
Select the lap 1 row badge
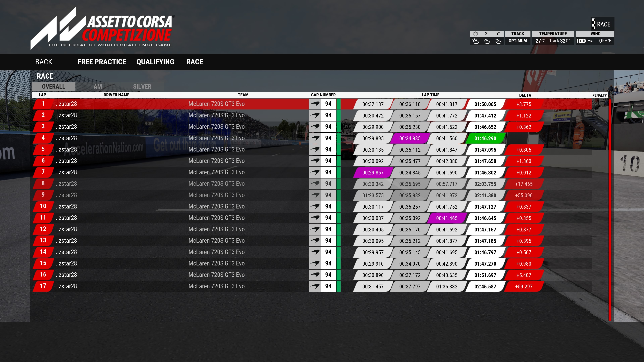(x=43, y=104)
